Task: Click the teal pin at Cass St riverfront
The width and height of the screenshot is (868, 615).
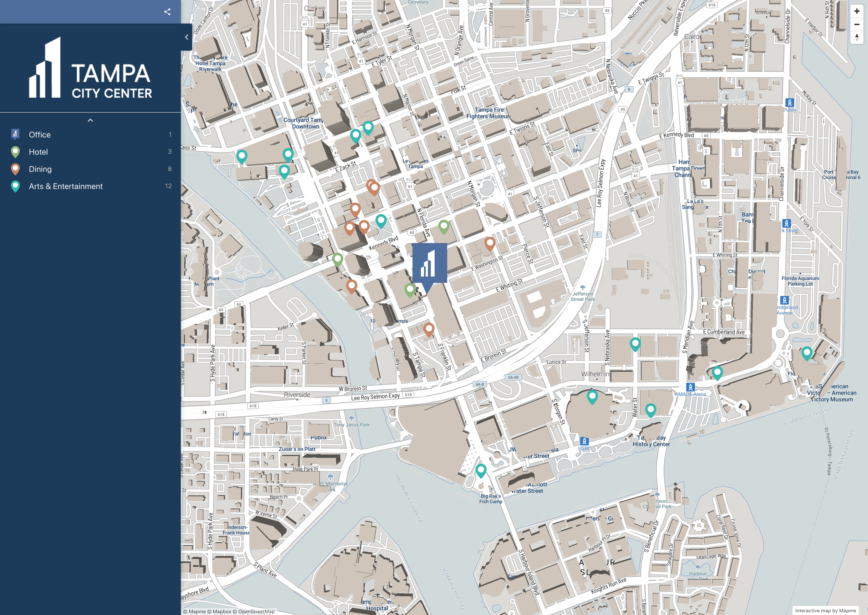Action: pos(241,157)
